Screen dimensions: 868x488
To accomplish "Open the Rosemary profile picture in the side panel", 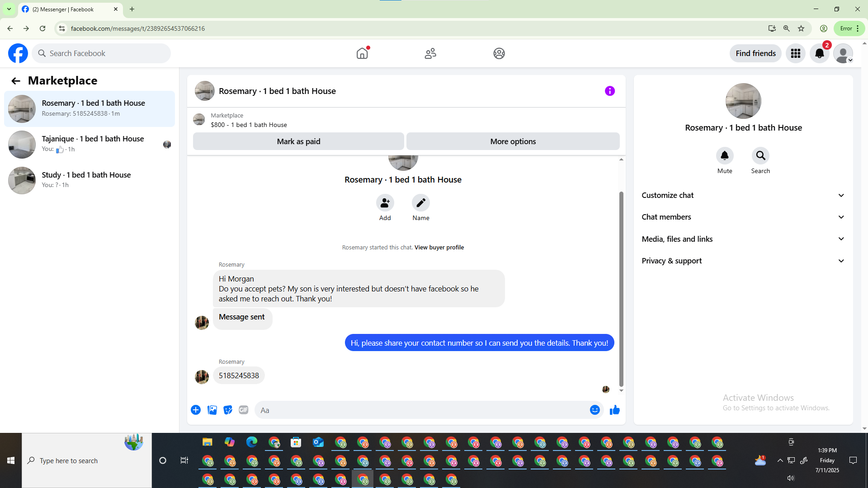I will tap(743, 101).
